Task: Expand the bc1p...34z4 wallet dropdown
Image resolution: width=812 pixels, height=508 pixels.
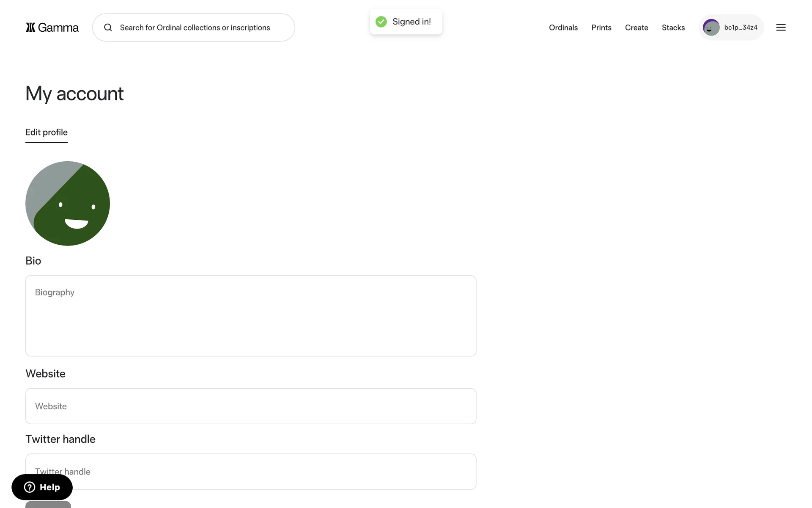Action: (x=741, y=28)
